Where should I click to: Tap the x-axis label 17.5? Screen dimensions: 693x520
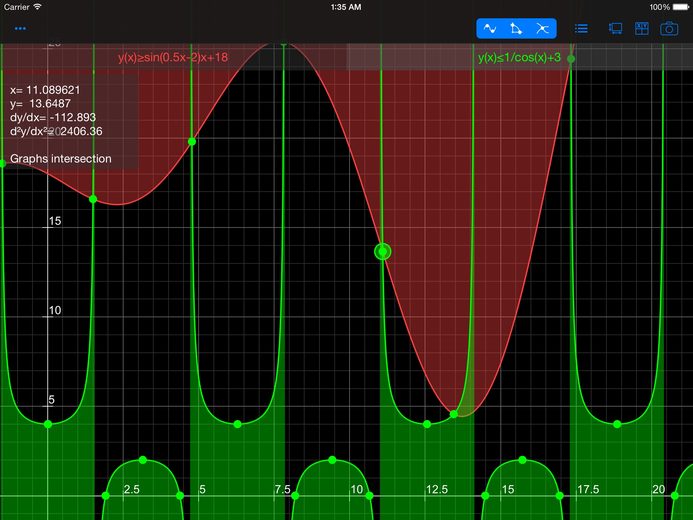588,490
